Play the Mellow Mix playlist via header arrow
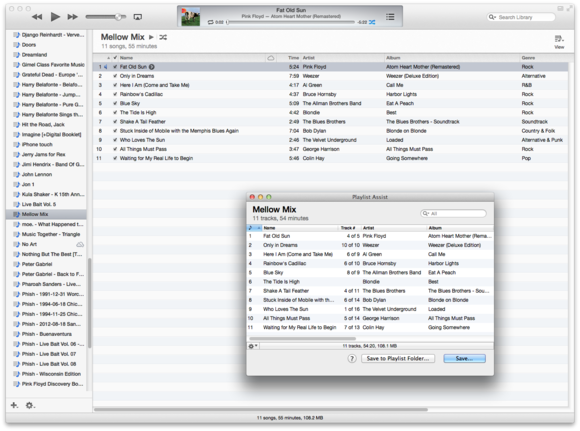 point(151,37)
